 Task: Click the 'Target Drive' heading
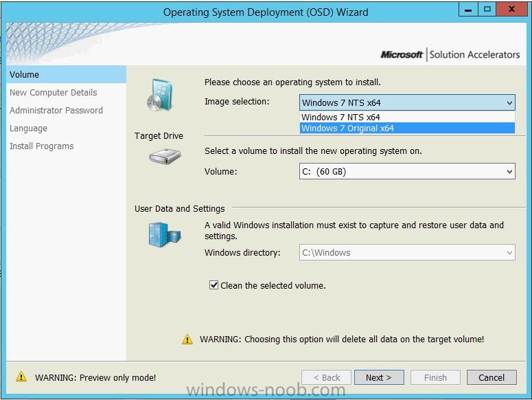tap(159, 136)
